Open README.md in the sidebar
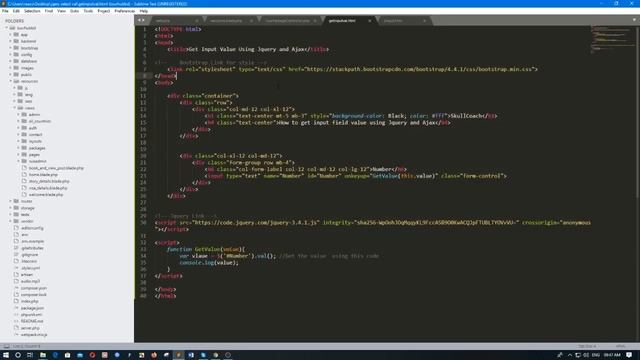Viewport: 640px width, 360px height. click(x=32, y=321)
